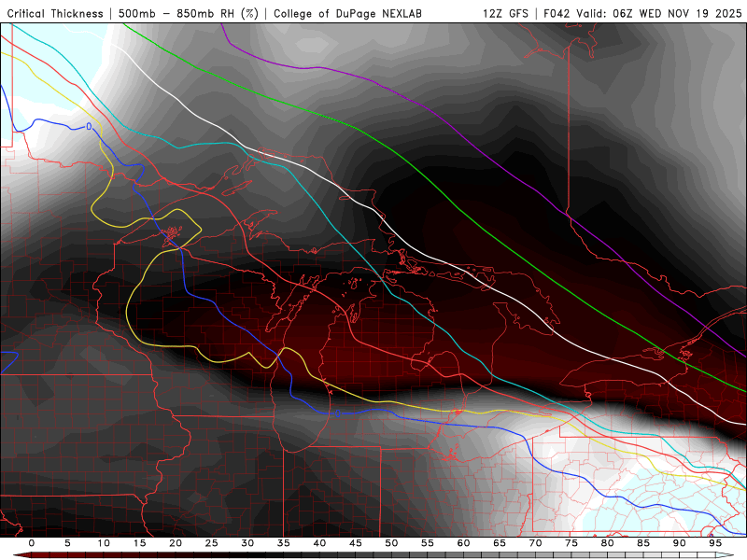Click the "12Z GFS" model run label
Screen dimensions: 747x560
[505, 14]
